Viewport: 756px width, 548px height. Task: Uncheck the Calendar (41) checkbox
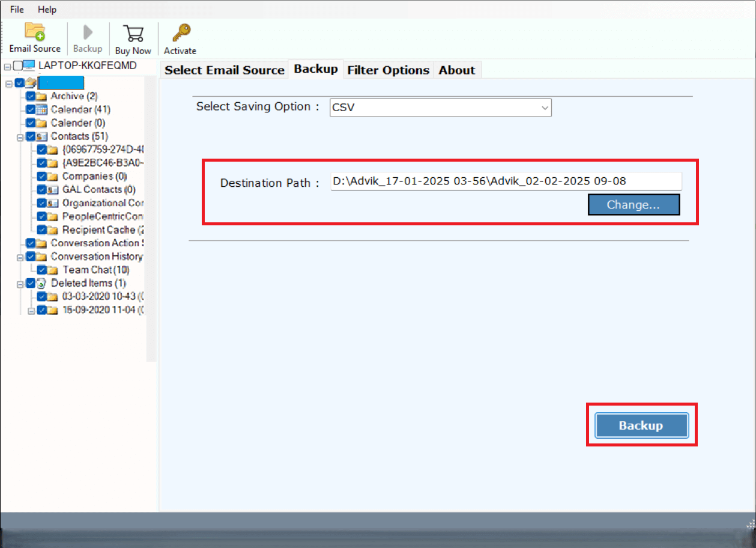[x=31, y=109]
